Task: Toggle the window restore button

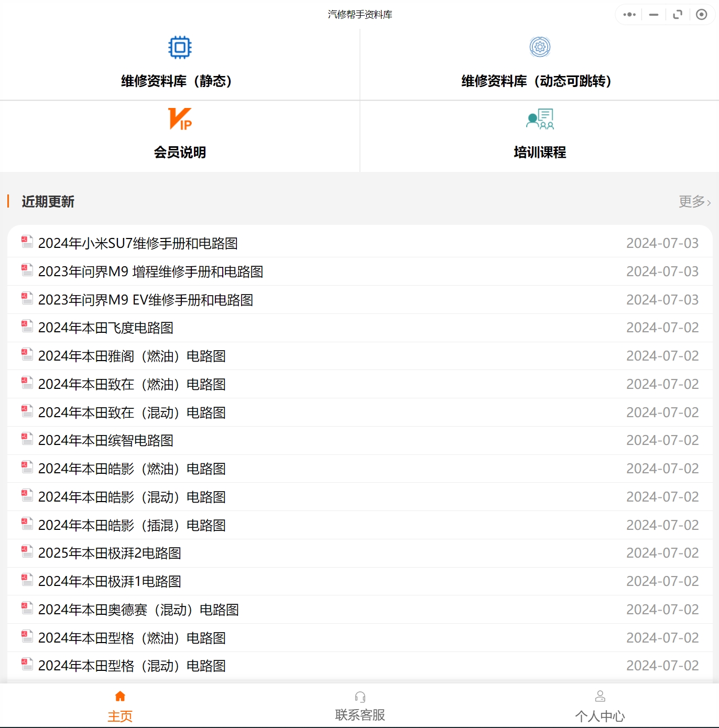Action: 677,14
